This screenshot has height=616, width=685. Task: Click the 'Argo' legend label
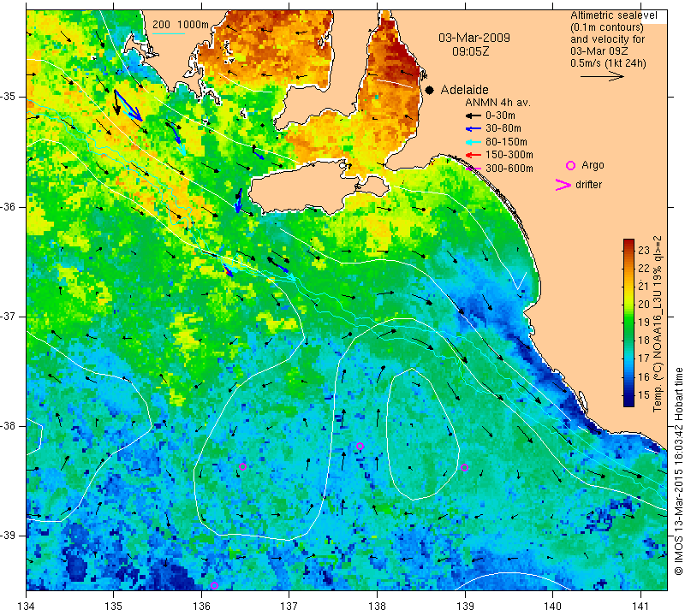(593, 165)
